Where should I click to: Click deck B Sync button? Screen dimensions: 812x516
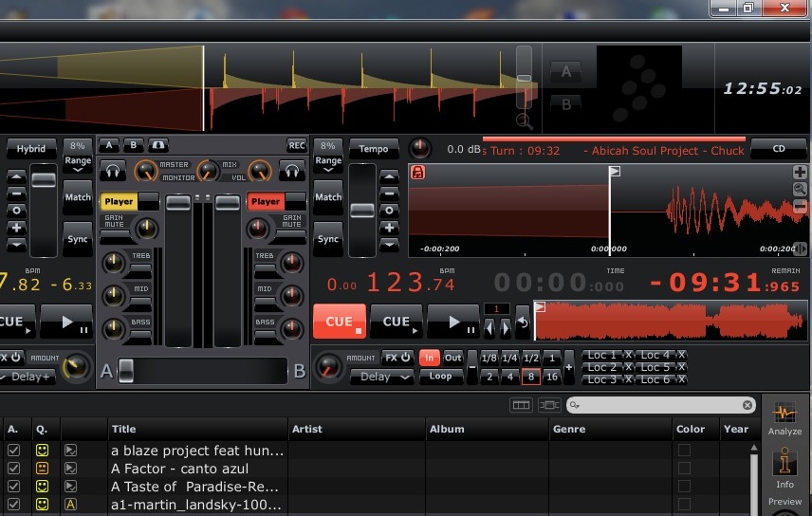pyautogui.click(x=328, y=239)
